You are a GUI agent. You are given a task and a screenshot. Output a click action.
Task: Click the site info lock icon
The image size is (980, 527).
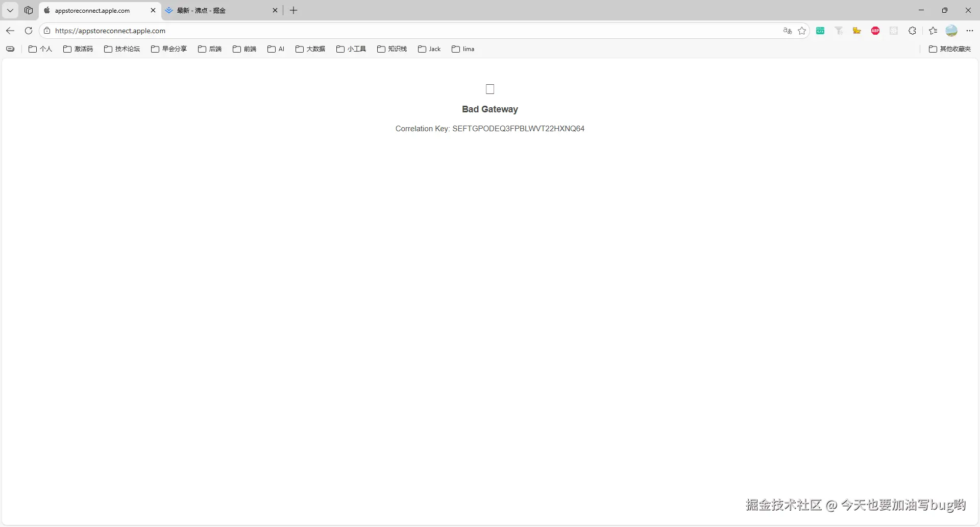click(x=47, y=31)
